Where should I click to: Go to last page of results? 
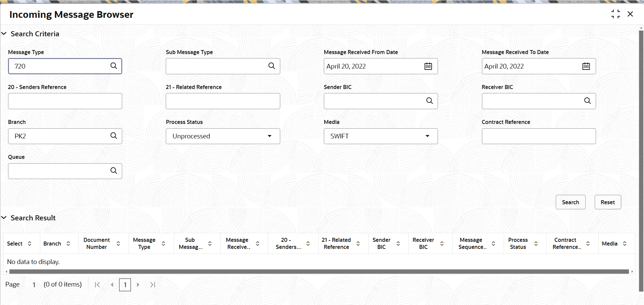153,285
